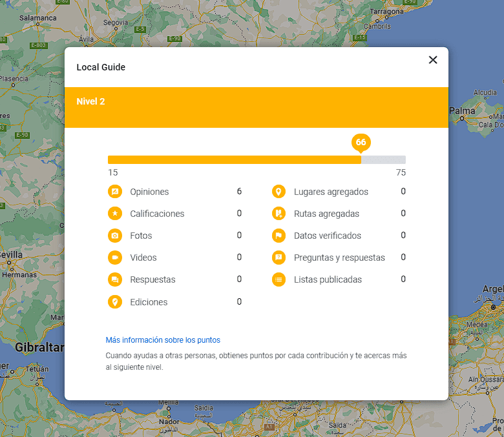This screenshot has width=504, height=437.
Task: Click the Lugares agregados label
Action: [x=331, y=192]
